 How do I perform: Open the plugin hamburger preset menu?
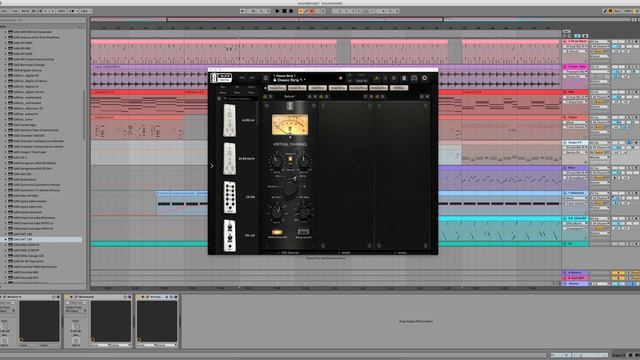(266, 78)
